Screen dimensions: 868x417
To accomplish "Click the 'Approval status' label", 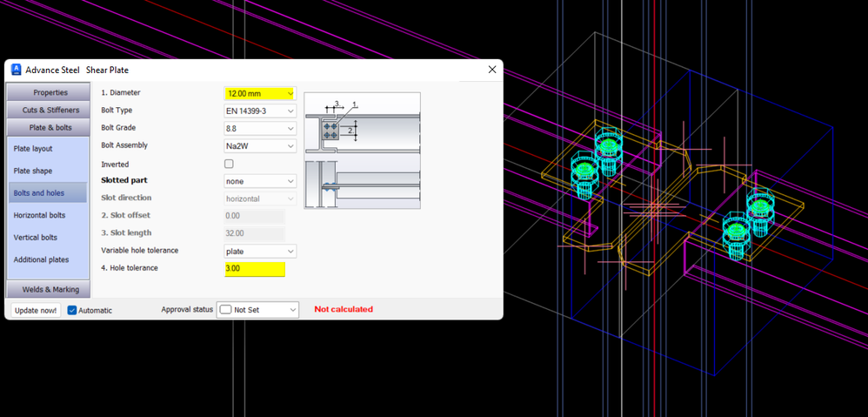I will click(187, 309).
